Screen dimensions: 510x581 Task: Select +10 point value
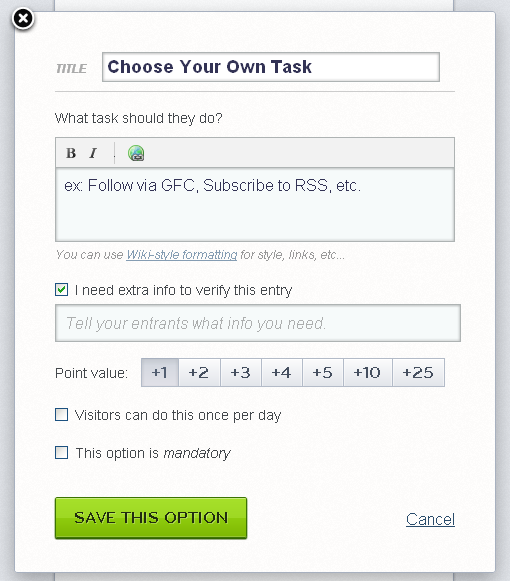pyautogui.click(x=368, y=372)
